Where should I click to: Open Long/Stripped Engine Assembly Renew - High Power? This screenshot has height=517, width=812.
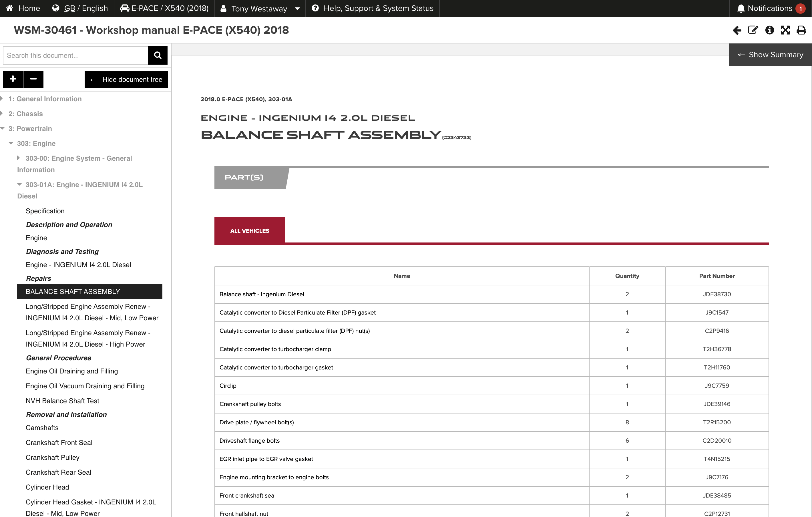[x=88, y=339]
